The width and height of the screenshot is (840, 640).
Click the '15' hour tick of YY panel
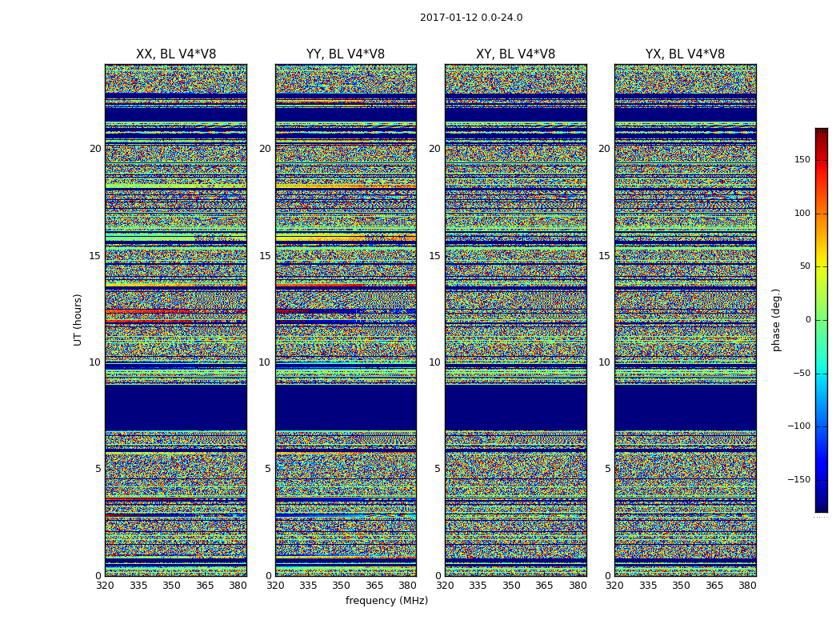point(265,256)
